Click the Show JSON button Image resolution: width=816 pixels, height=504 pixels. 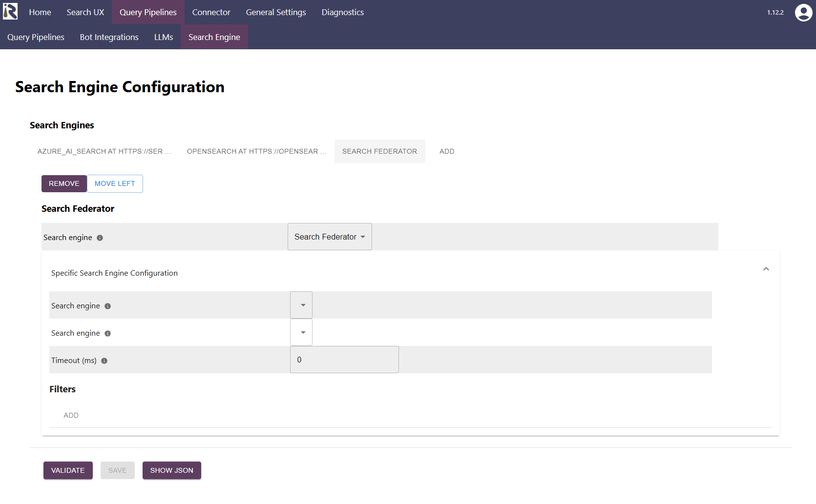click(171, 470)
